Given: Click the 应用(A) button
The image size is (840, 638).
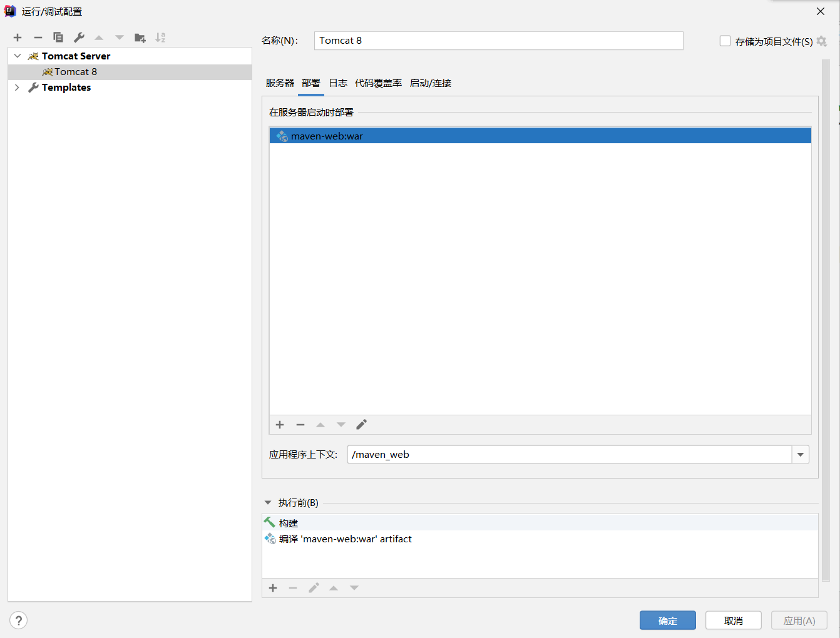Looking at the screenshot, I should click(799, 620).
